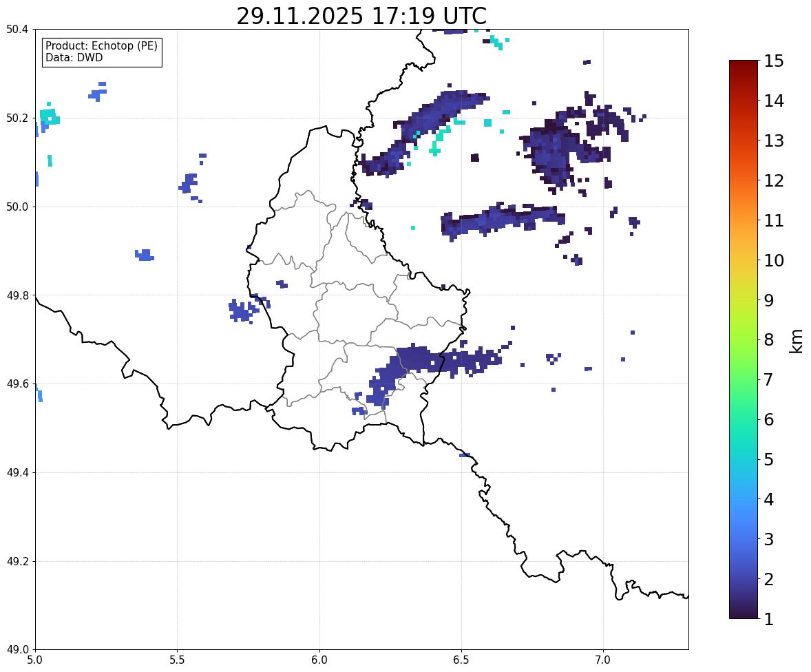Click the "Product: Echotop (PE)" label
The width and height of the screenshot is (811, 672).
(101, 46)
